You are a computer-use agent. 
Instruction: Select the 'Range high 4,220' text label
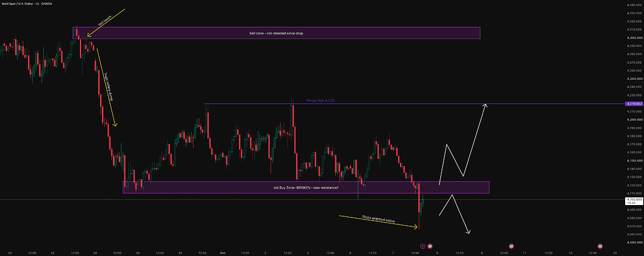[x=321, y=101]
